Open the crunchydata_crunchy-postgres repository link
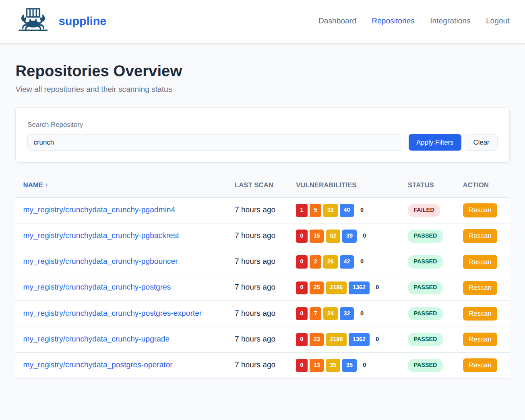The height and width of the screenshot is (420, 525). 97,287
